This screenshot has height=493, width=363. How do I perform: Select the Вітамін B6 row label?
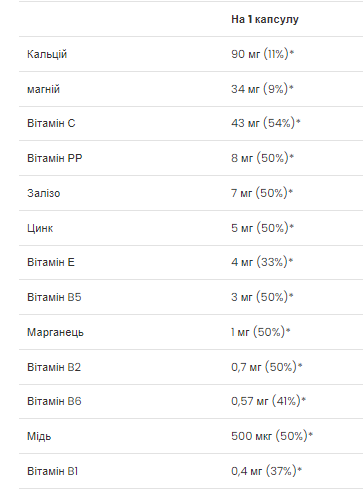[x=54, y=401]
